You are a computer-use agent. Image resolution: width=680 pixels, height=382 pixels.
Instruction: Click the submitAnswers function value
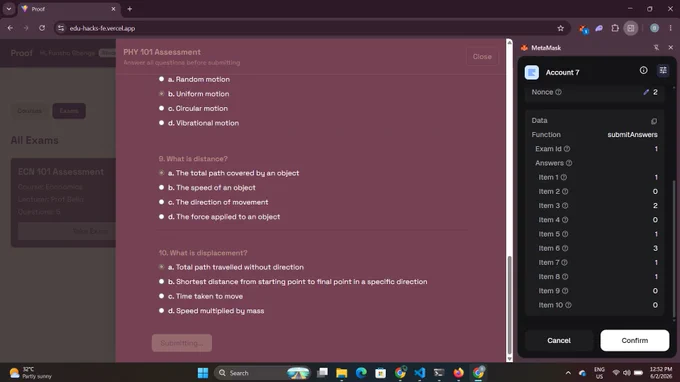[x=632, y=135]
